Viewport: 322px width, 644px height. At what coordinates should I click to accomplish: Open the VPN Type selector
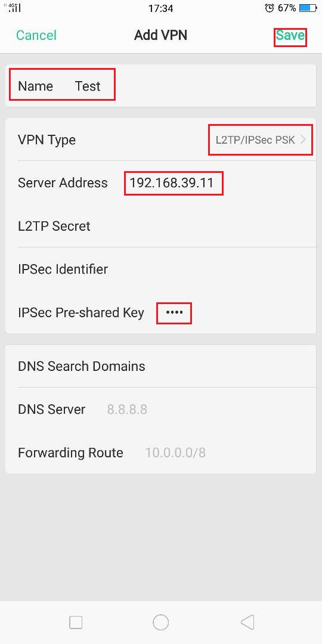pyautogui.click(x=161, y=140)
